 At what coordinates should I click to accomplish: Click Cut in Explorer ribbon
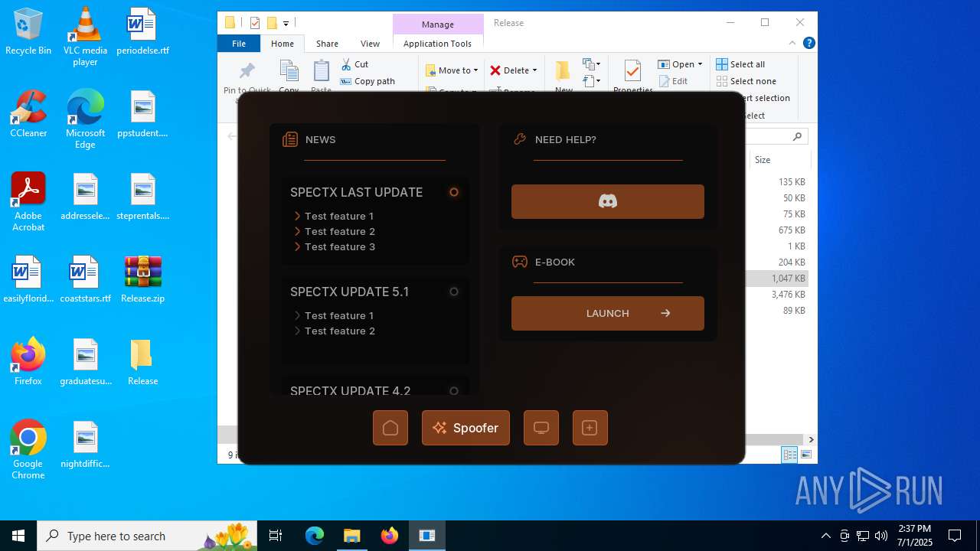354,64
